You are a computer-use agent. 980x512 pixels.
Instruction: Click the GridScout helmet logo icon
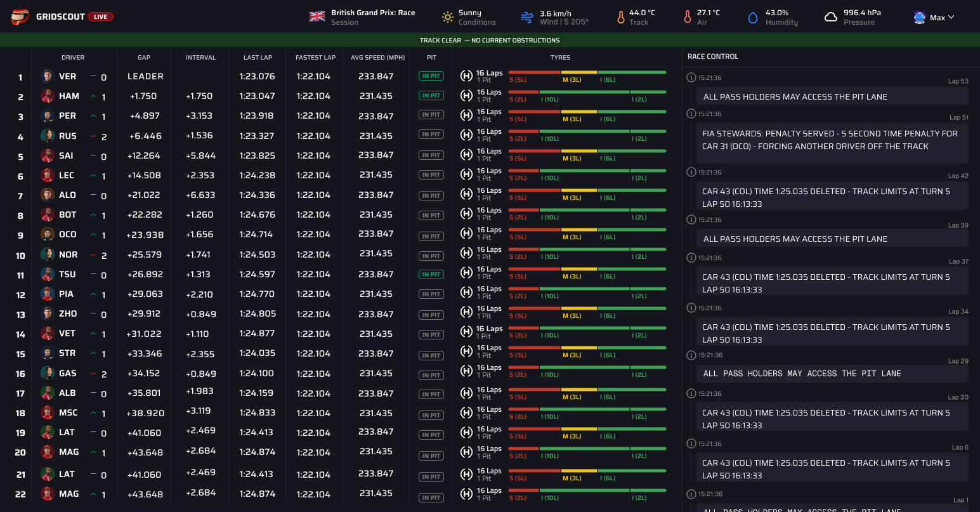point(19,16)
